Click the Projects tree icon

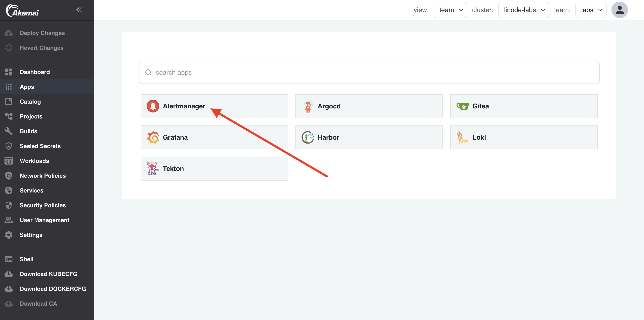9,116
